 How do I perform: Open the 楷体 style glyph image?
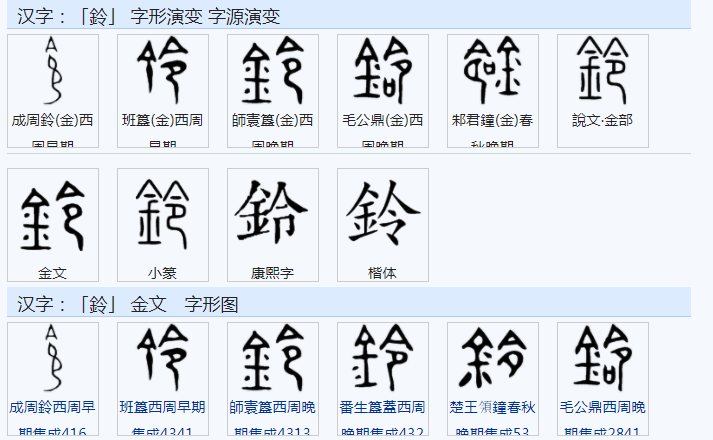coord(383,212)
